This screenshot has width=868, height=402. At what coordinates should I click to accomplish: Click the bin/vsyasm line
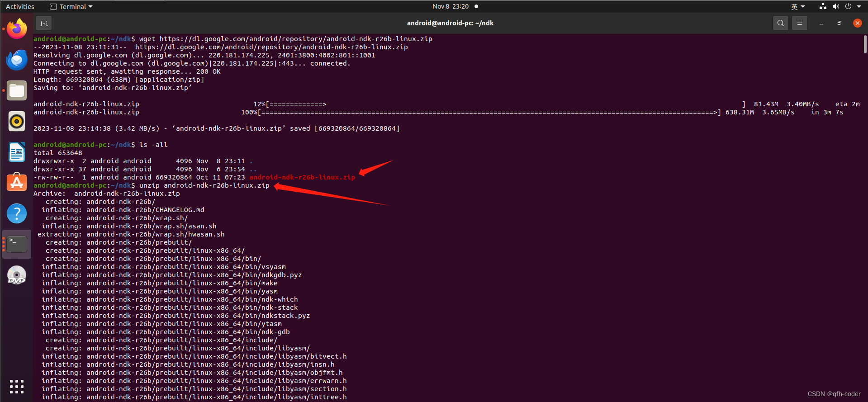click(x=164, y=267)
